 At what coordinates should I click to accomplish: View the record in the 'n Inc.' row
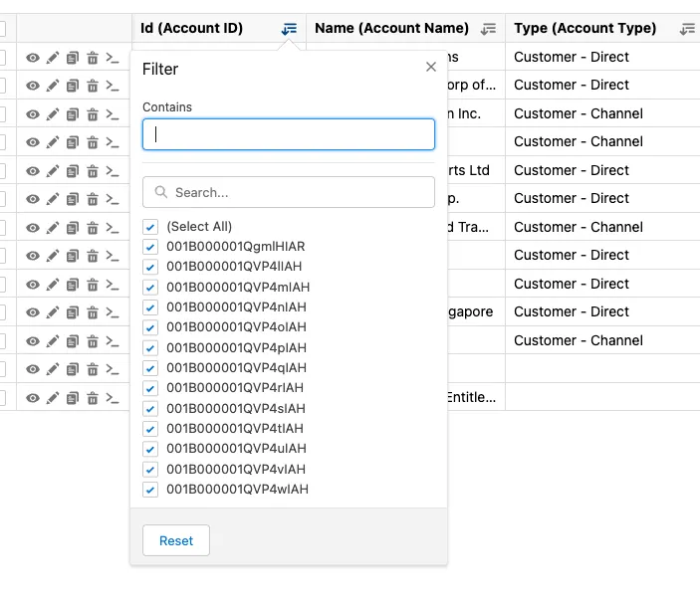click(x=33, y=114)
